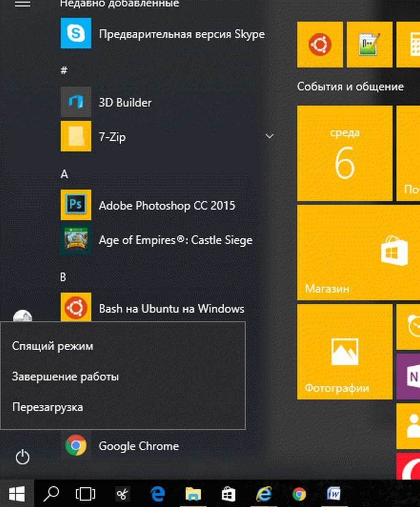Open the Фотографии photos tile
420x507 pixels.
click(x=344, y=352)
